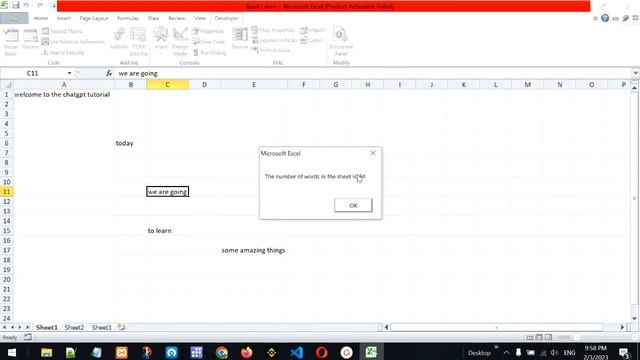Viewport: 640px width, 360px height.
Task: Open XML Expansion Packs
Action: pos(274,40)
